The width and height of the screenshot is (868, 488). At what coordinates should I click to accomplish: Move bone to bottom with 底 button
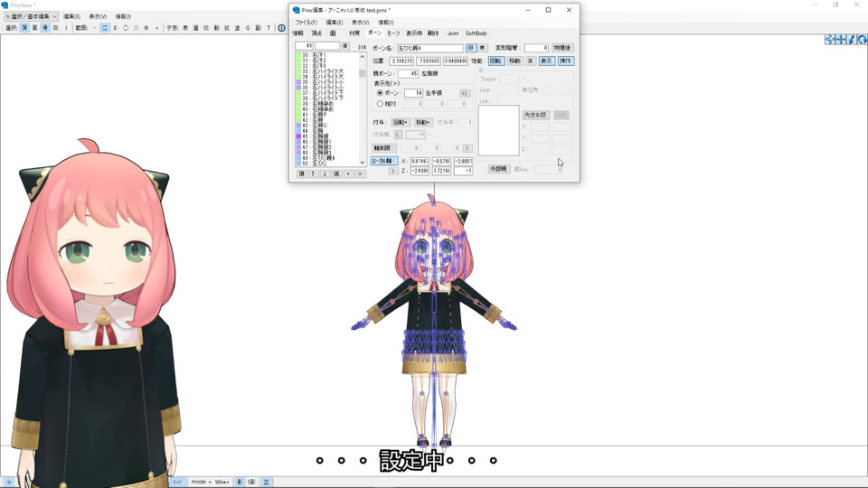(x=336, y=174)
